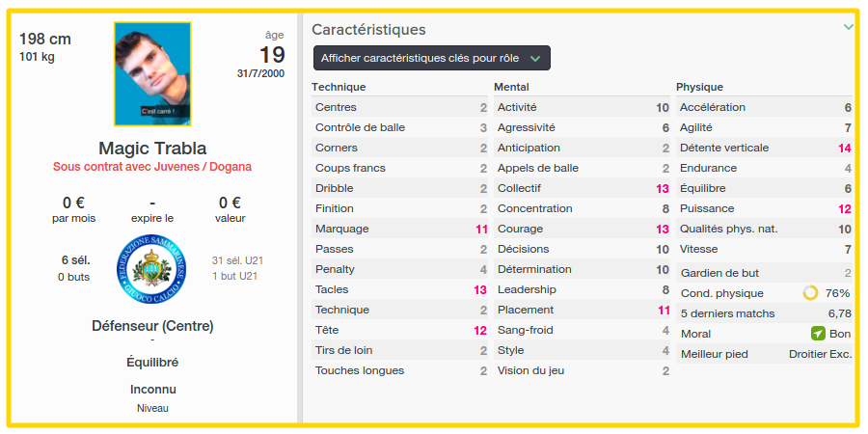Click the Tacles attribute row

400,289
